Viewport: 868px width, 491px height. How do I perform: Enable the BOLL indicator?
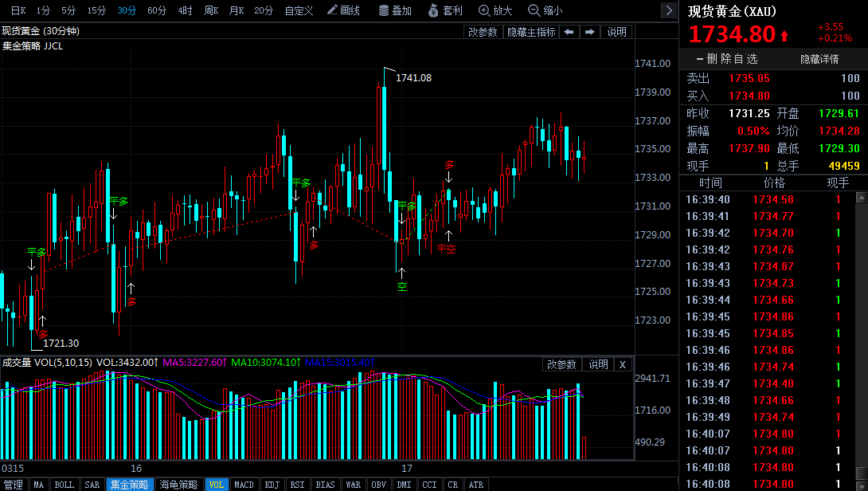(64, 485)
